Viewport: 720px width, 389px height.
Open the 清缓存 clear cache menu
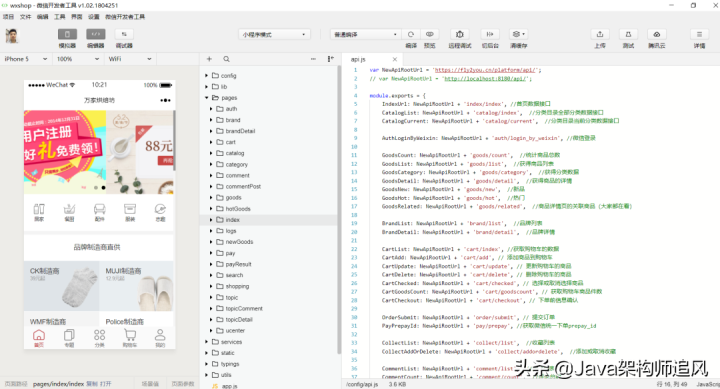tap(518, 34)
